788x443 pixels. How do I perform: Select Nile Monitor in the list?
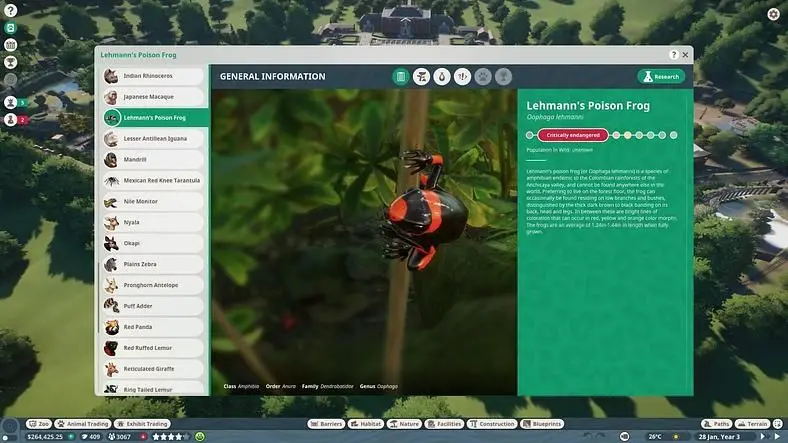coord(153,201)
